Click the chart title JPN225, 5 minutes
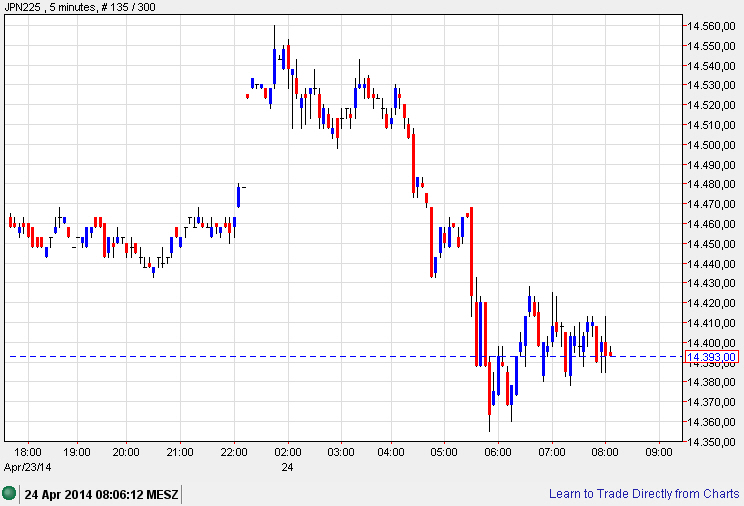The image size is (744, 506). 50,7
